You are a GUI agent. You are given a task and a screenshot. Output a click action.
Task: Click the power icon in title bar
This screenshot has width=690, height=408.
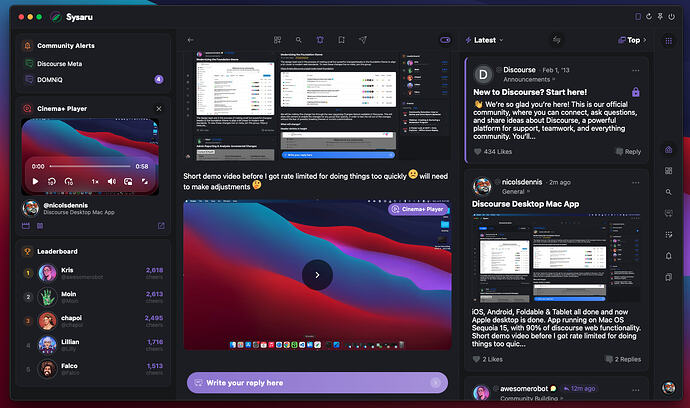click(x=672, y=17)
